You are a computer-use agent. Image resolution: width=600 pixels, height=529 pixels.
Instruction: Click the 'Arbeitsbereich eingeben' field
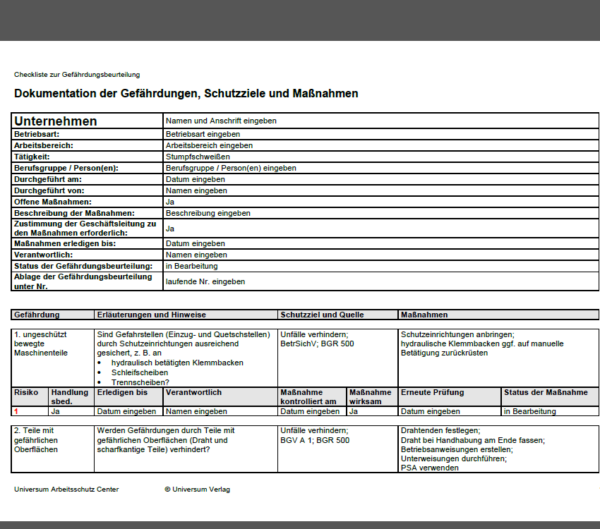tap(381, 145)
